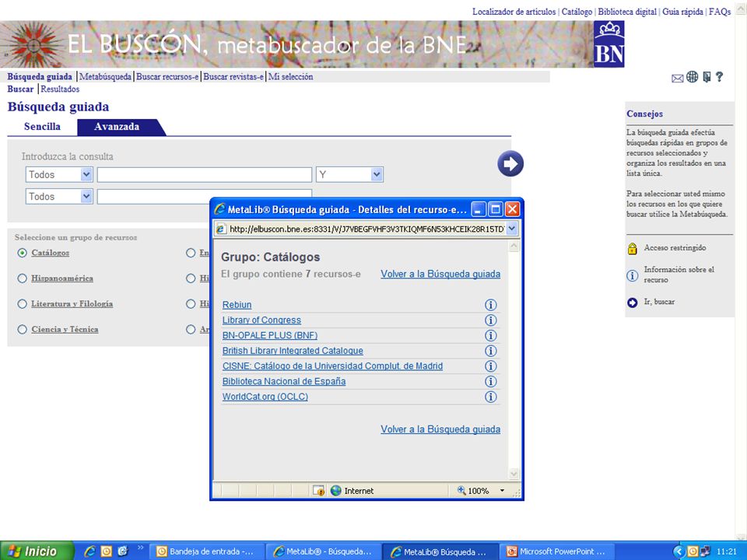
Task: Switch to the Sencilla tab
Action: [42, 127]
